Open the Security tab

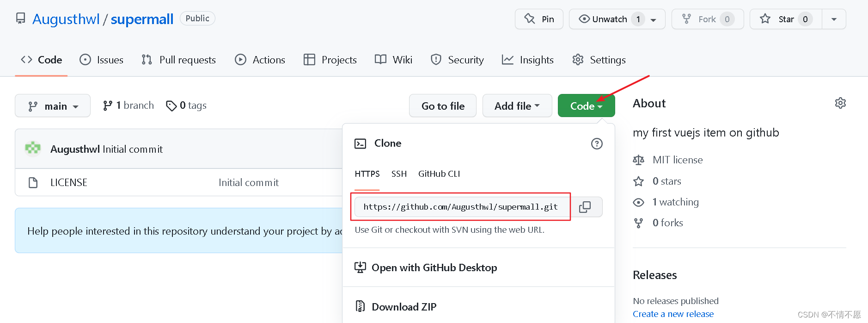[457, 60]
